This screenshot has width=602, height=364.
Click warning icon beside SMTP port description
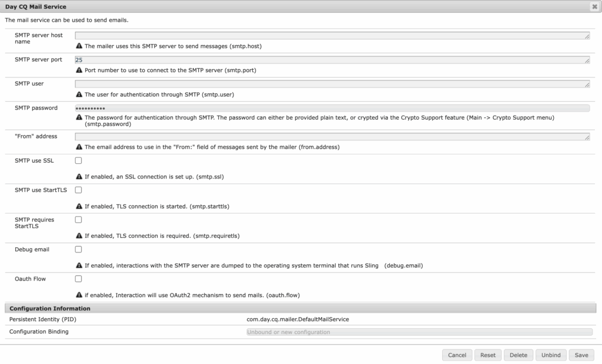[79, 70]
